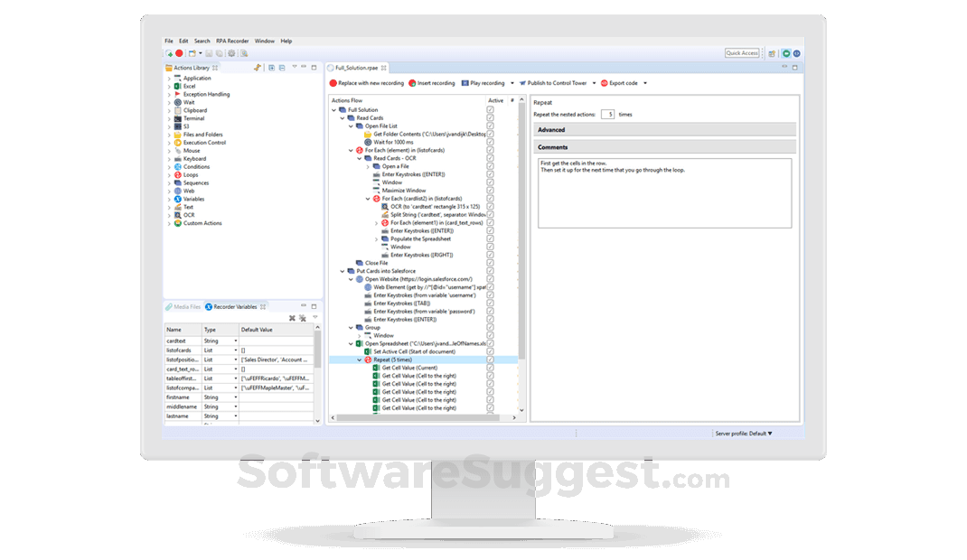
Task: Select the OCR category icon
Action: tap(178, 215)
